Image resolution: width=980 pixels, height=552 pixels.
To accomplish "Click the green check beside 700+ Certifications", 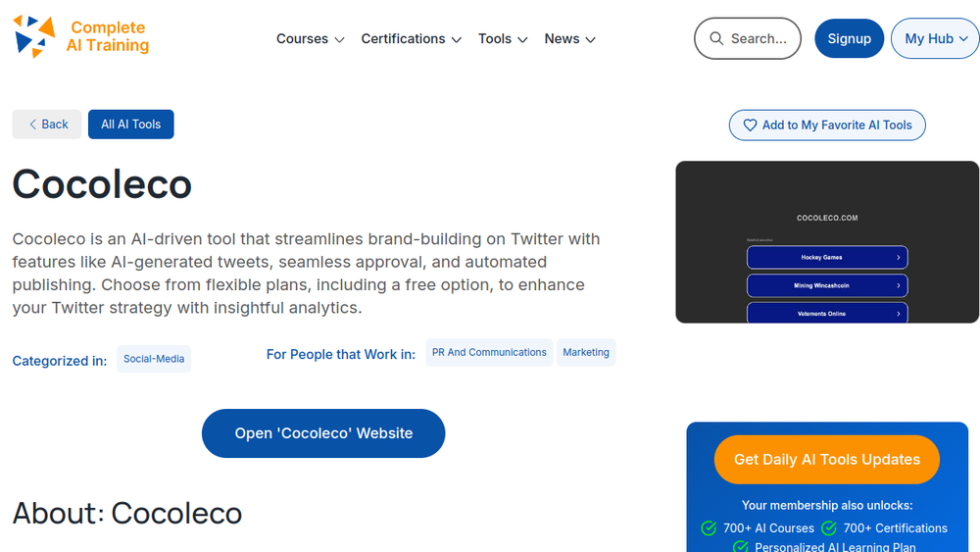I will pyautogui.click(x=829, y=528).
